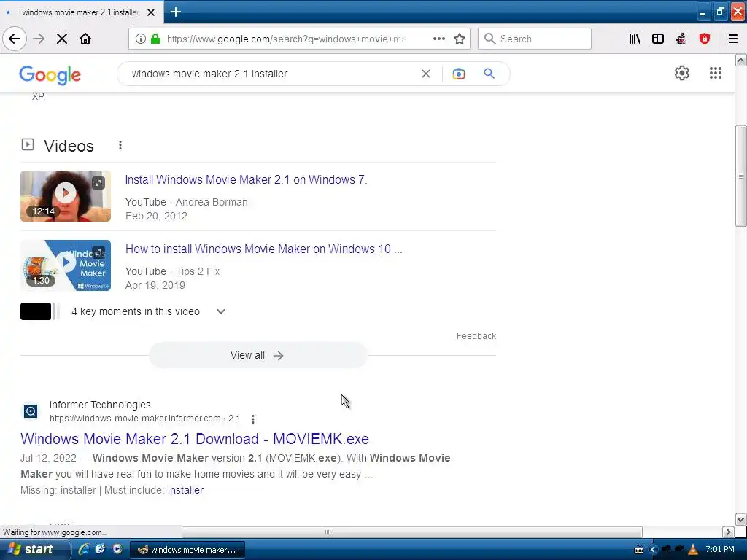Expand hidden tray icons arrow
The width and height of the screenshot is (747, 560).
(x=653, y=550)
